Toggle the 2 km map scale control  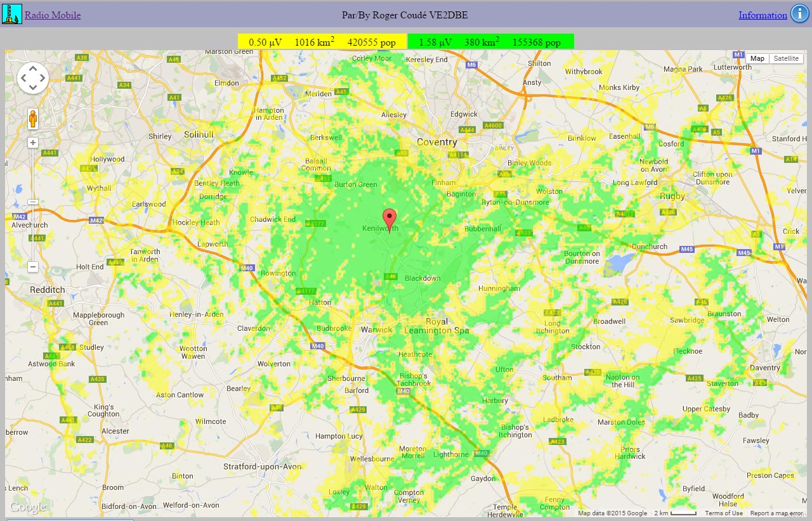tap(675, 513)
